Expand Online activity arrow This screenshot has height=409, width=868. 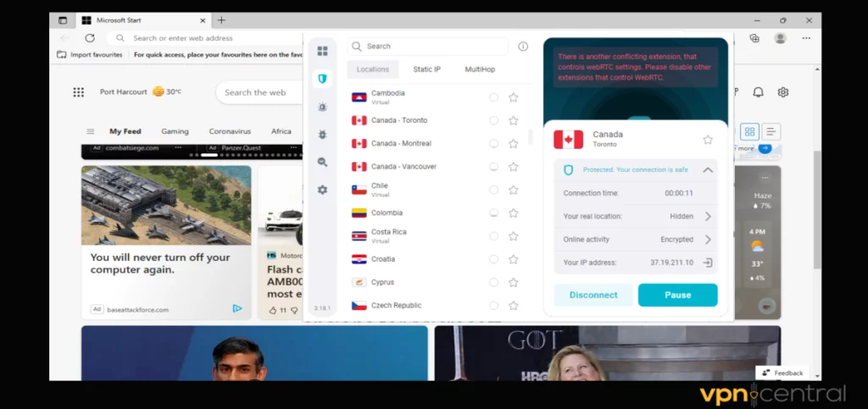coord(708,240)
